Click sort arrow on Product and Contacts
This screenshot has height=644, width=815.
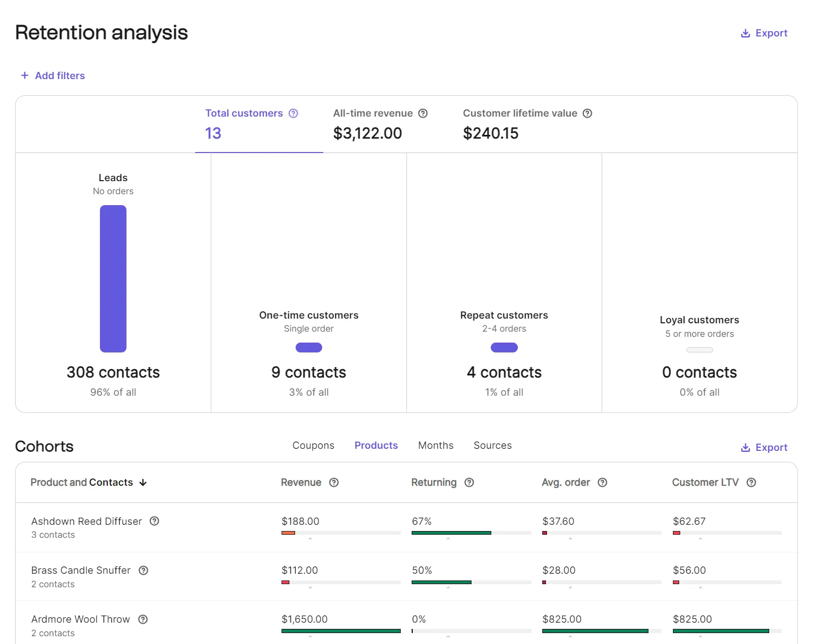tap(143, 483)
